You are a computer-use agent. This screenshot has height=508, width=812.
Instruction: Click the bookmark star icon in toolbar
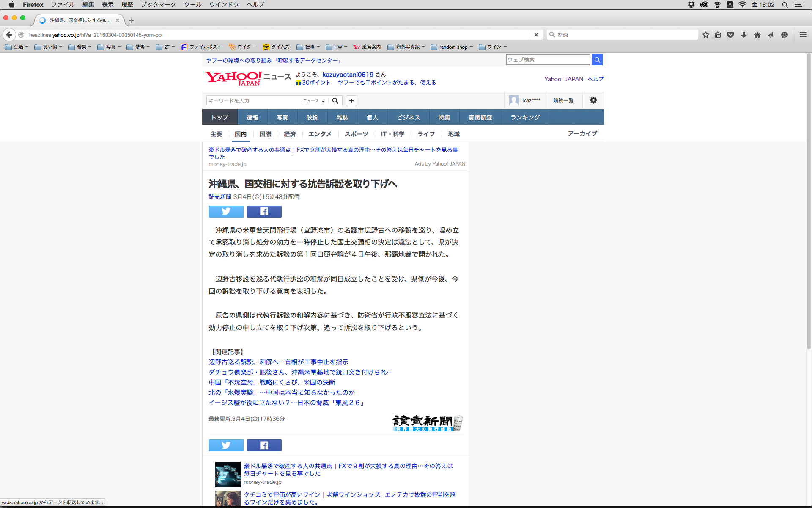pyautogui.click(x=705, y=35)
